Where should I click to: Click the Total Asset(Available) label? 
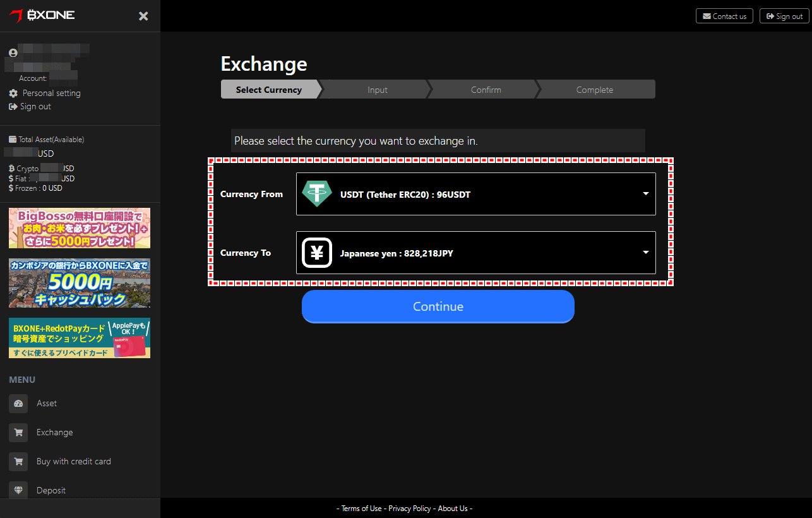(51, 140)
